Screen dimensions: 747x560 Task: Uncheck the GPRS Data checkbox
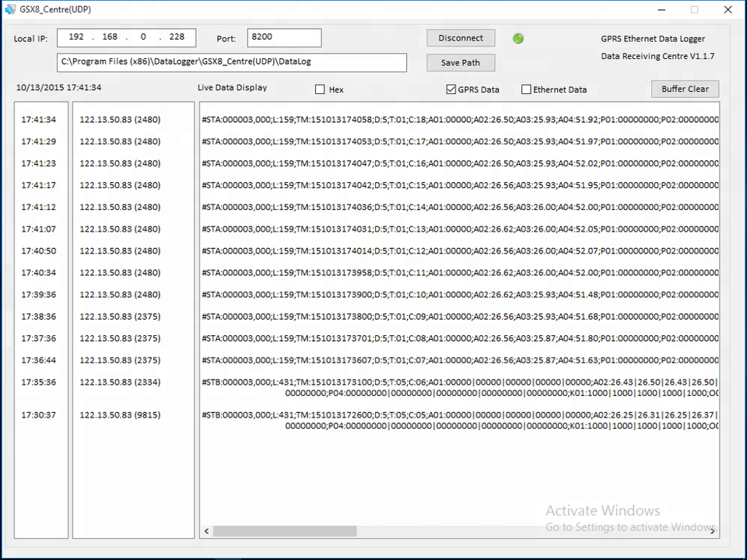[x=451, y=89]
